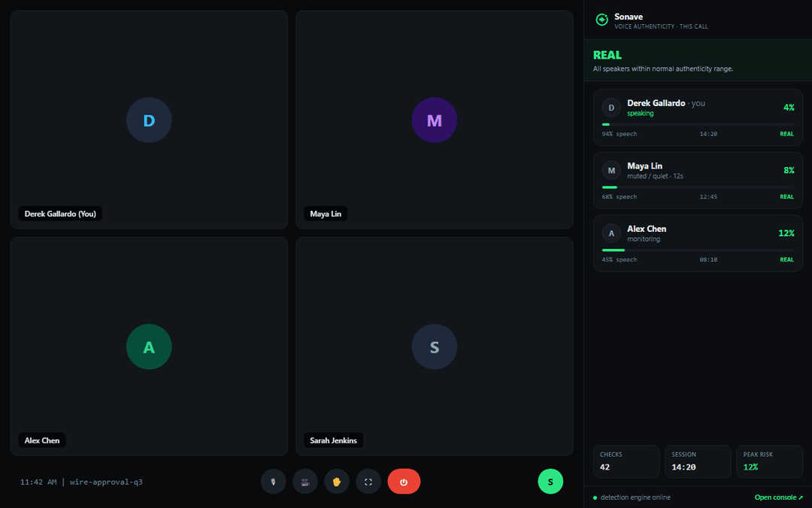Raise hand with the yellow hand icon
The width and height of the screenshot is (812, 508).
point(337,482)
